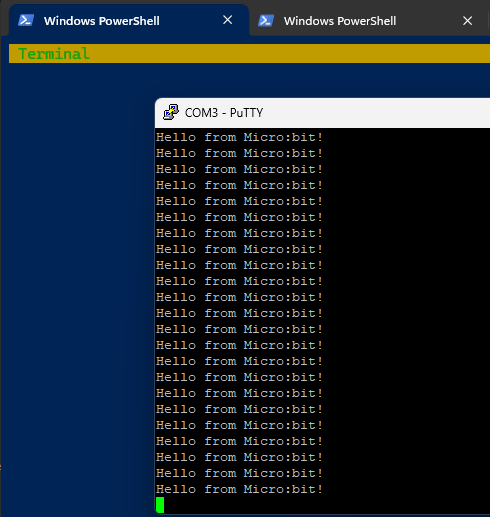Click the green Terminal heading text
Viewport: 490px width, 517px height.
click(54, 54)
